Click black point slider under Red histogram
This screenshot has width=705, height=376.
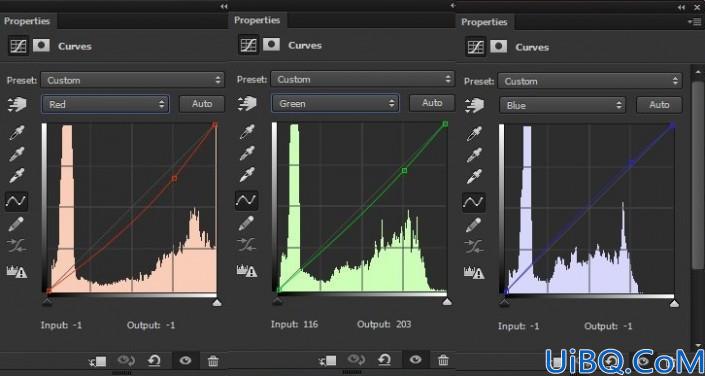[x=47, y=302]
